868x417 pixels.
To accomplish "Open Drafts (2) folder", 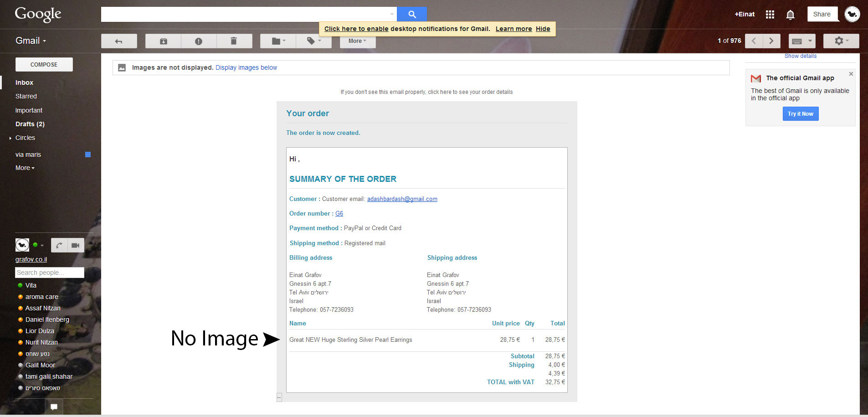I will tap(30, 124).
